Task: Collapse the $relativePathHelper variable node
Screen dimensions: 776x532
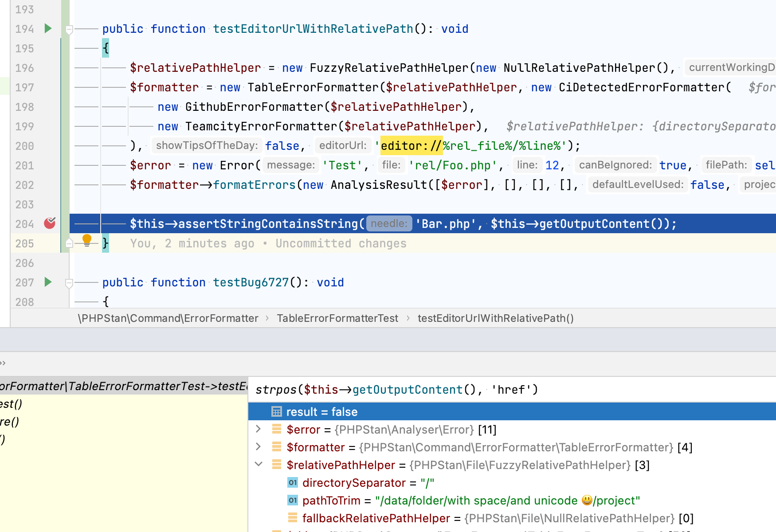Action: pyautogui.click(x=259, y=465)
